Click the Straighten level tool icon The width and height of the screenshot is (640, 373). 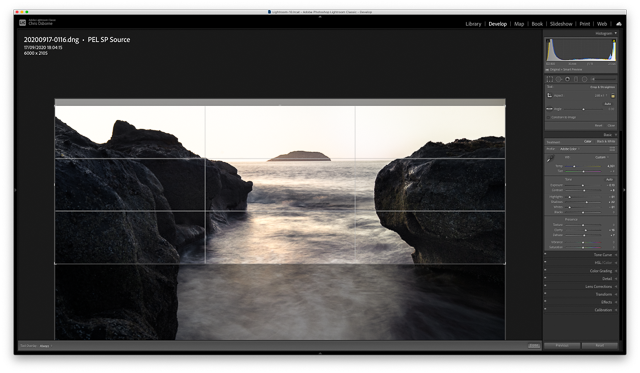point(549,109)
